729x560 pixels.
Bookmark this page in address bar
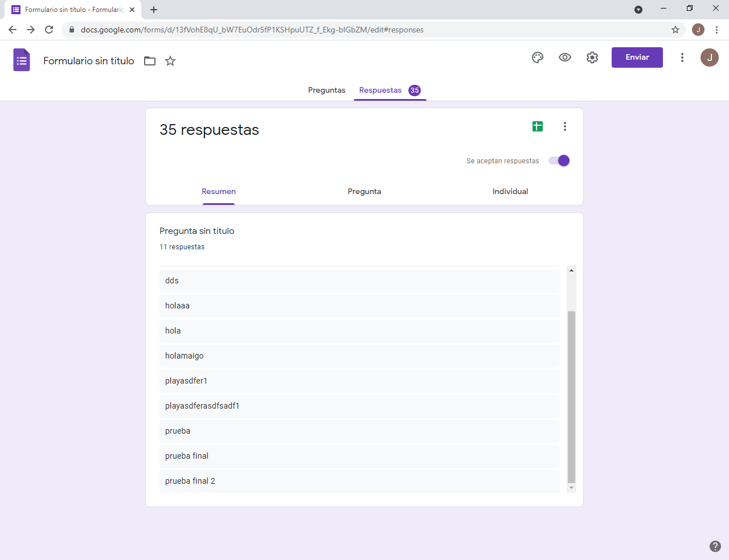pos(675,30)
